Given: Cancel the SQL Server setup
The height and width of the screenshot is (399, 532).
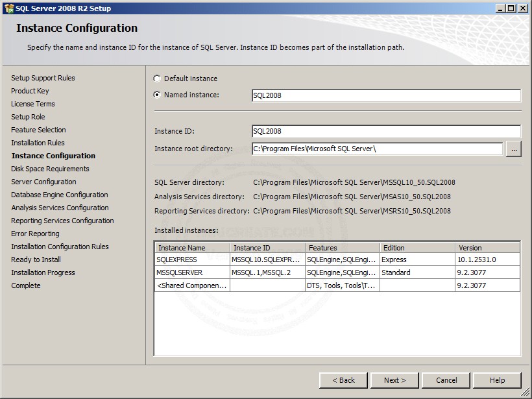Looking at the screenshot, I should pos(446,380).
